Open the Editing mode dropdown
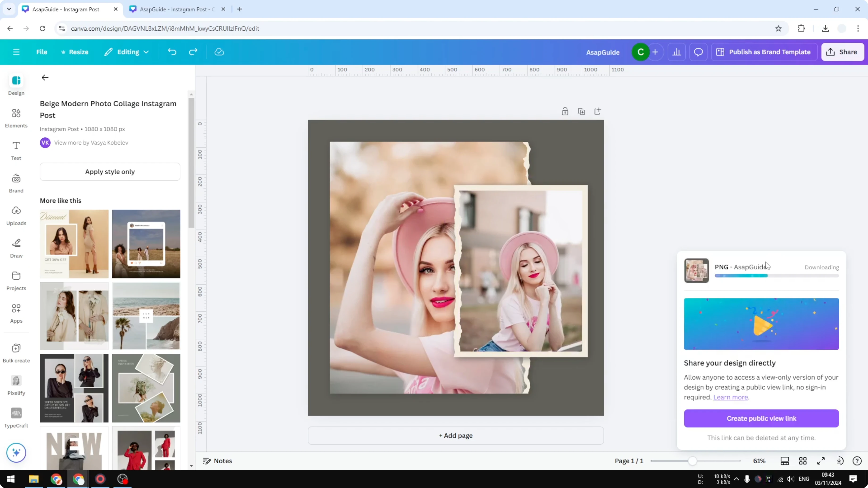This screenshot has width=868, height=488. pos(126,52)
